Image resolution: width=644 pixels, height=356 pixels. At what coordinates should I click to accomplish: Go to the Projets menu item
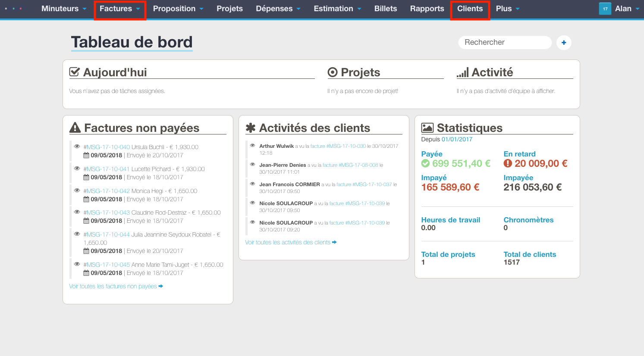[x=229, y=9]
